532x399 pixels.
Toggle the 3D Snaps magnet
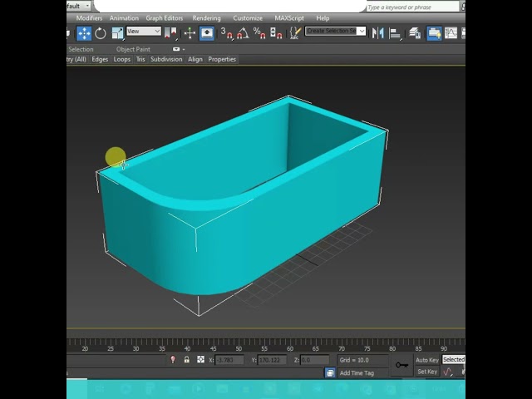tap(227, 33)
